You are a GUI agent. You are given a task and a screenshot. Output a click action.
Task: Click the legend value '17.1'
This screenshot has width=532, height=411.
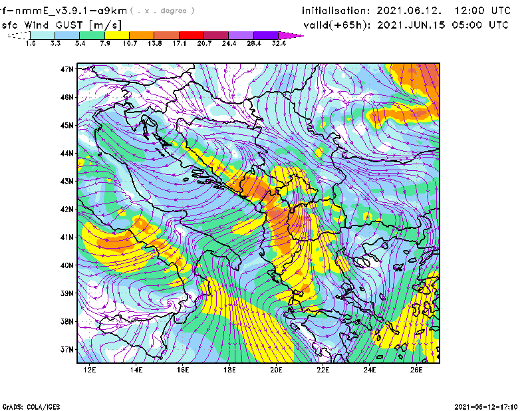[179, 43]
